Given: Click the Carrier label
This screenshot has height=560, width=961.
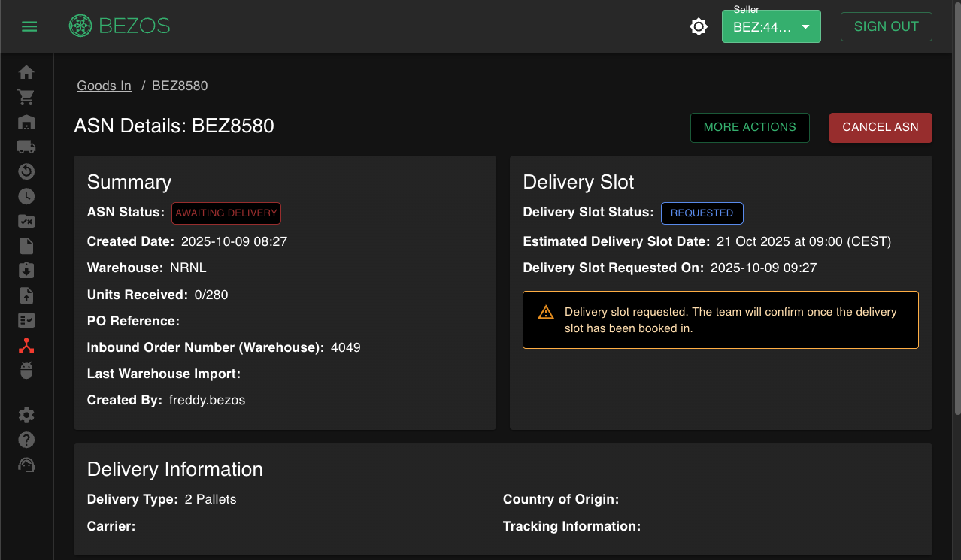Looking at the screenshot, I should (111, 526).
